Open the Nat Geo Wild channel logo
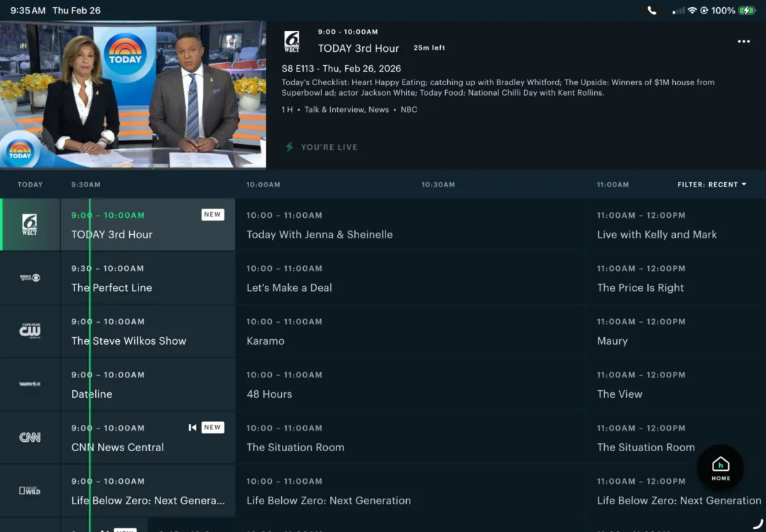Image resolution: width=766 pixels, height=532 pixels. coord(29,490)
